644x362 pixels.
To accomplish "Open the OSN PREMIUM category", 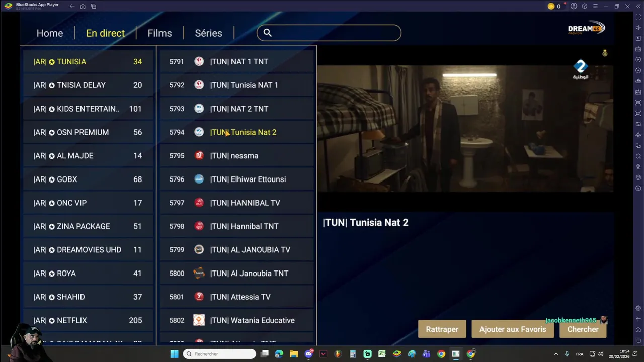I will click(x=88, y=132).
